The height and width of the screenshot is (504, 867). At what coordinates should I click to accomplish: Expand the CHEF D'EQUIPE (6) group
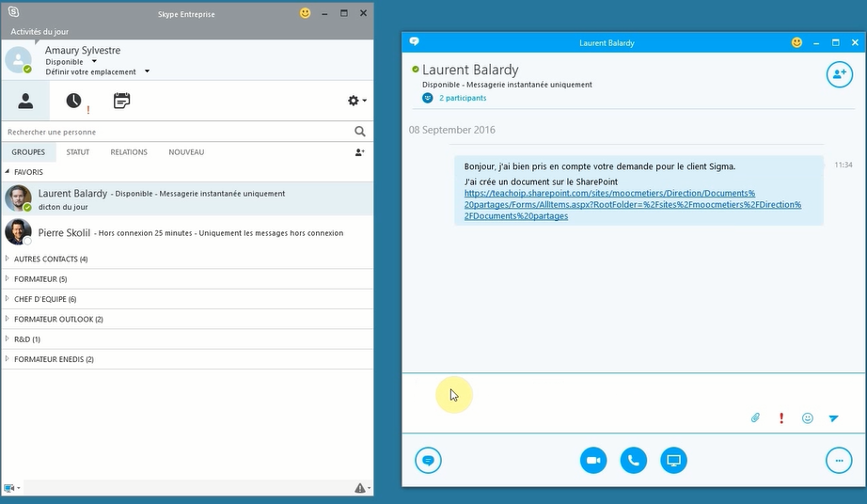click(x=8, y=298)
